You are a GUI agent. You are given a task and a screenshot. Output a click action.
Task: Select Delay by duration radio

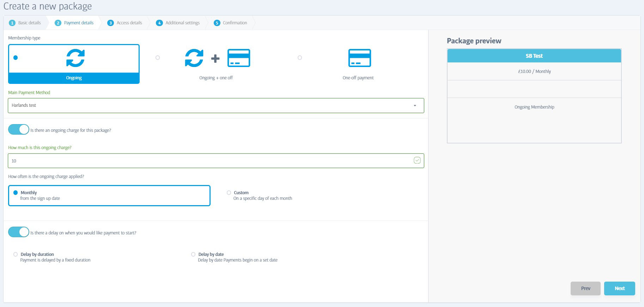click(16, 254)
